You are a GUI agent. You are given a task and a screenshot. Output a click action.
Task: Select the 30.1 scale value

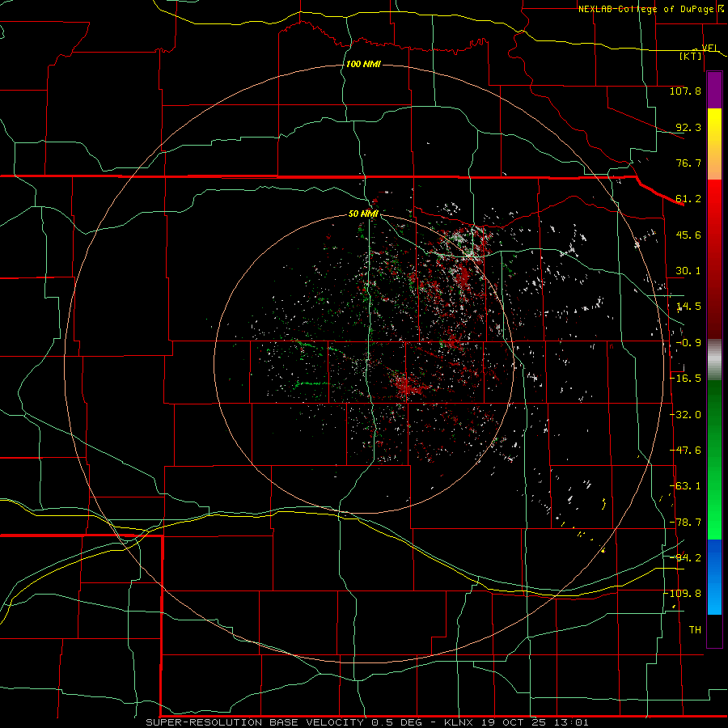tap(688, 271)
